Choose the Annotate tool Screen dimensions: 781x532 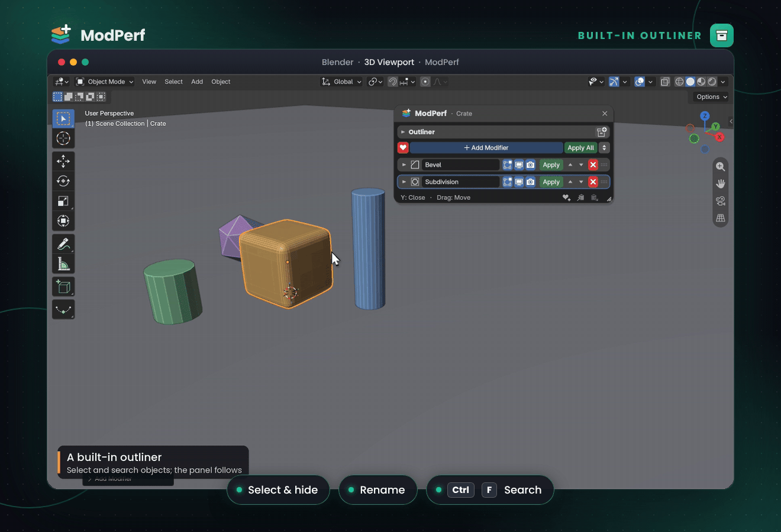pos(63,244)
